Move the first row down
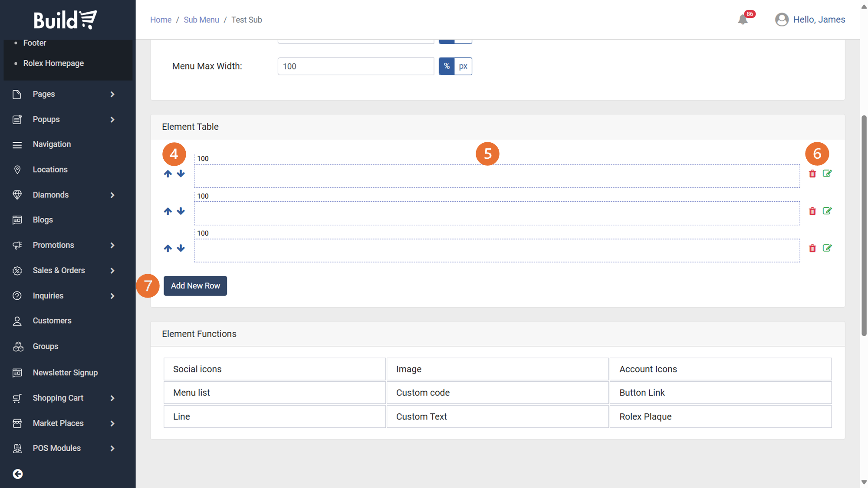868x488 pixels. pos(181,174)
